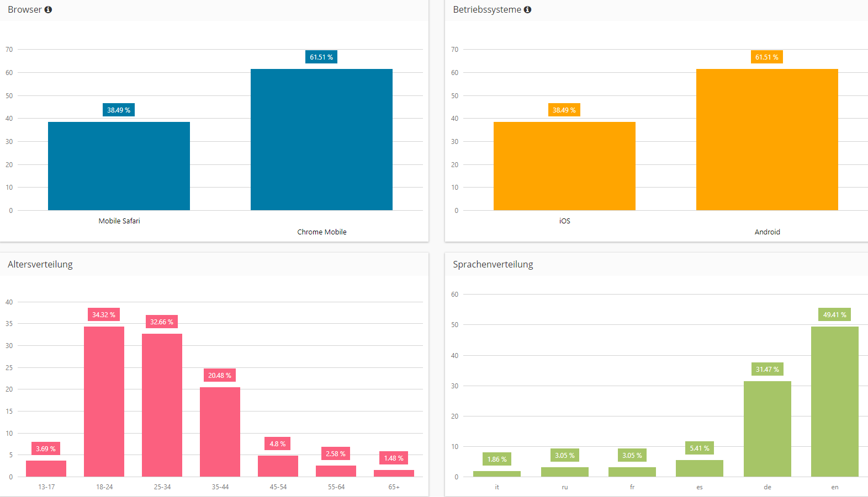The image size is (868, 497).
Task: Select the Mobile Safari bar
Action: (x=119, y=166)
